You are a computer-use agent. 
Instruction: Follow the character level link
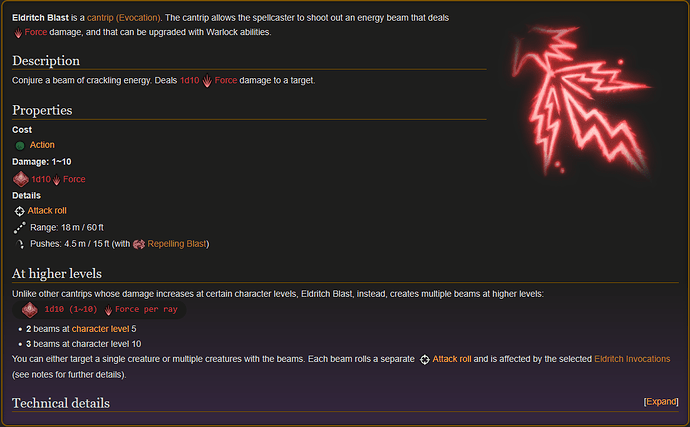(x=100, y=329)
